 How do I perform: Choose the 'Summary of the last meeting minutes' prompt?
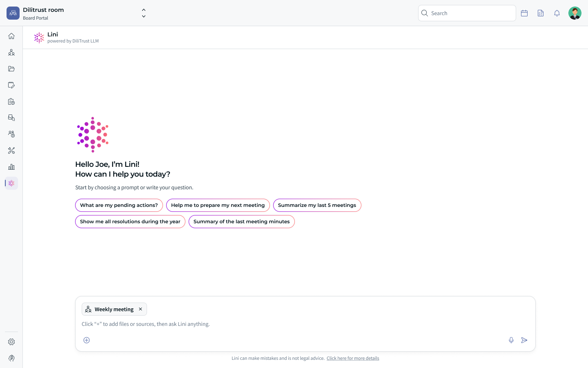click(242, 222)
